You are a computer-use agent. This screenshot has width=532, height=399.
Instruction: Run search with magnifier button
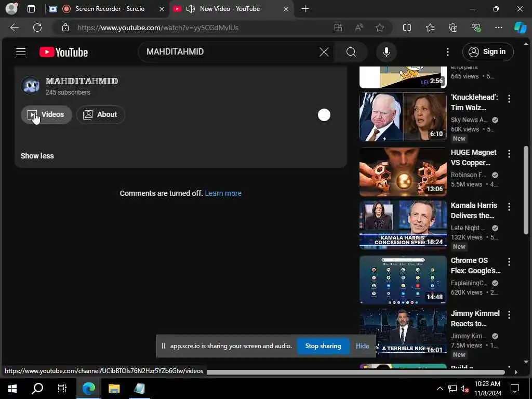click(351, 52)
